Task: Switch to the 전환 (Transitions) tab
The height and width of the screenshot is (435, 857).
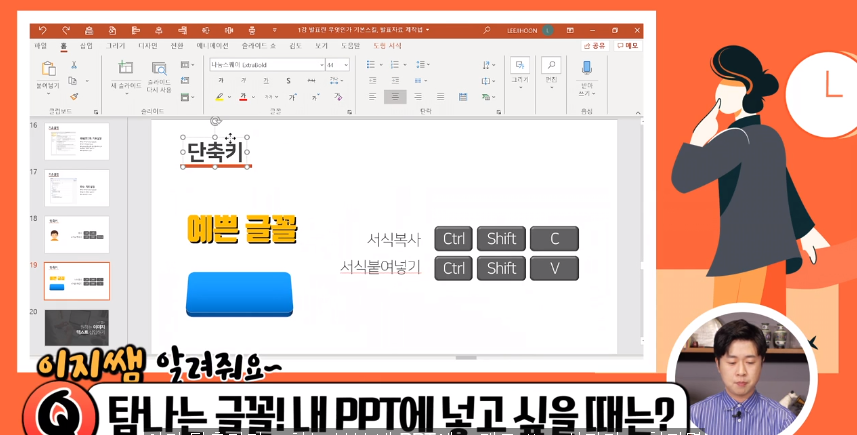Action: (177, 46)
